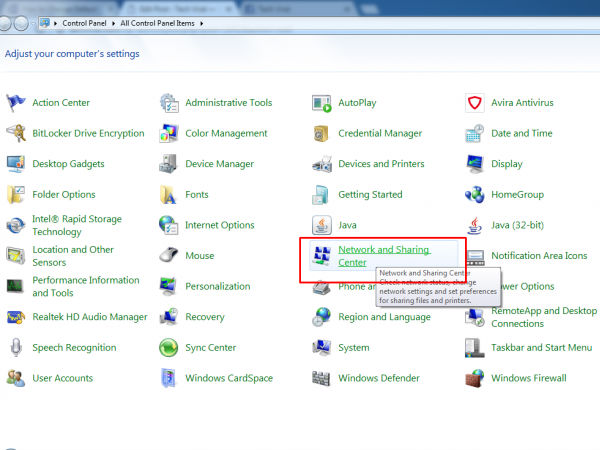The image size is (600, 450).
Task: Click the Mouse icon
Action: [169, 256]
